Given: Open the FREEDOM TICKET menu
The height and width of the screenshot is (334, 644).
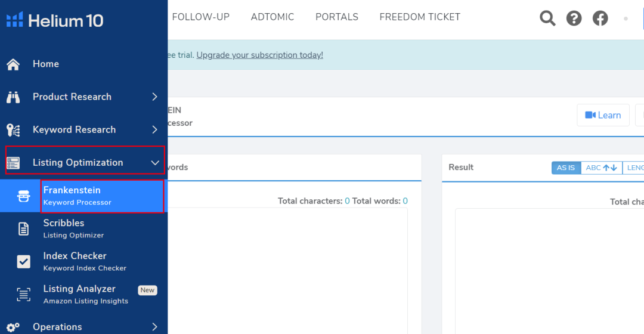Looking at the screenshot, I should (420, 17).
